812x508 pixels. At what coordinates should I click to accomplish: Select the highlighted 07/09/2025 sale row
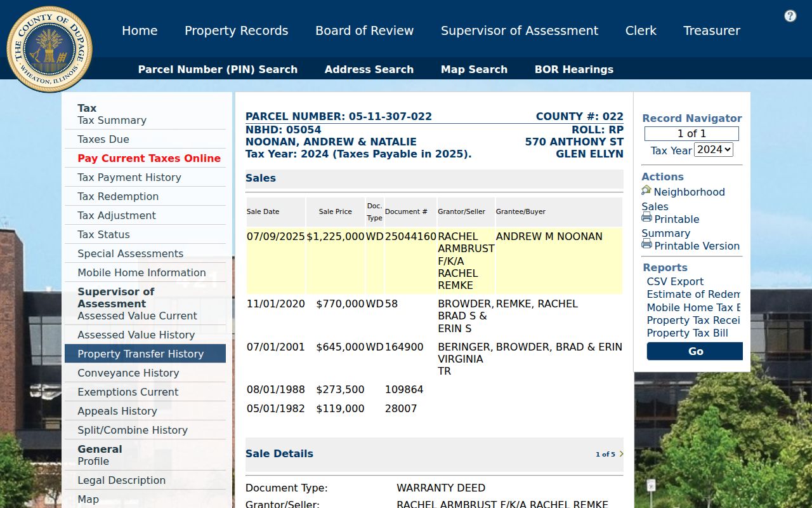click(435, 261)
